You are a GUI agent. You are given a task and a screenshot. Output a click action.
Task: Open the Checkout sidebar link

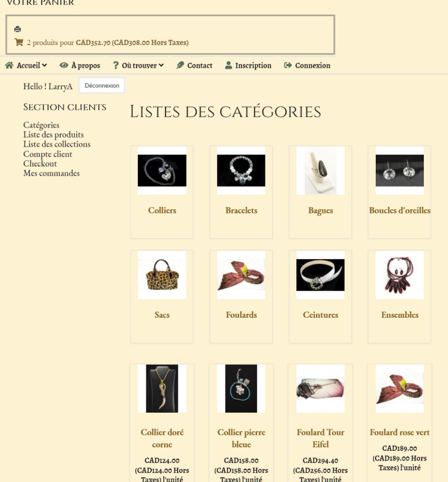click(x=40, y=163)
